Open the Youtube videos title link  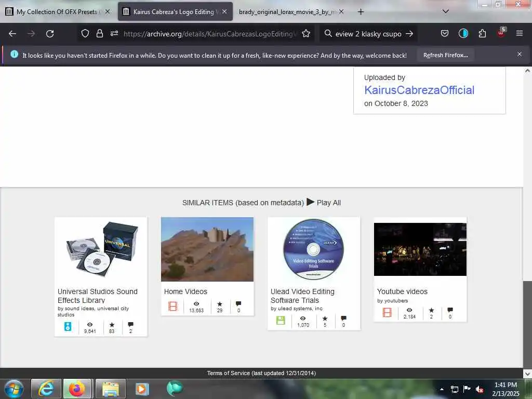(x=402, y=291)
